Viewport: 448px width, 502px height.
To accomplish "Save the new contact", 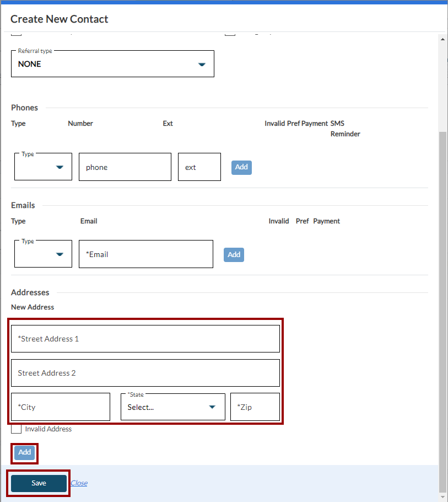I will point(39,483).
